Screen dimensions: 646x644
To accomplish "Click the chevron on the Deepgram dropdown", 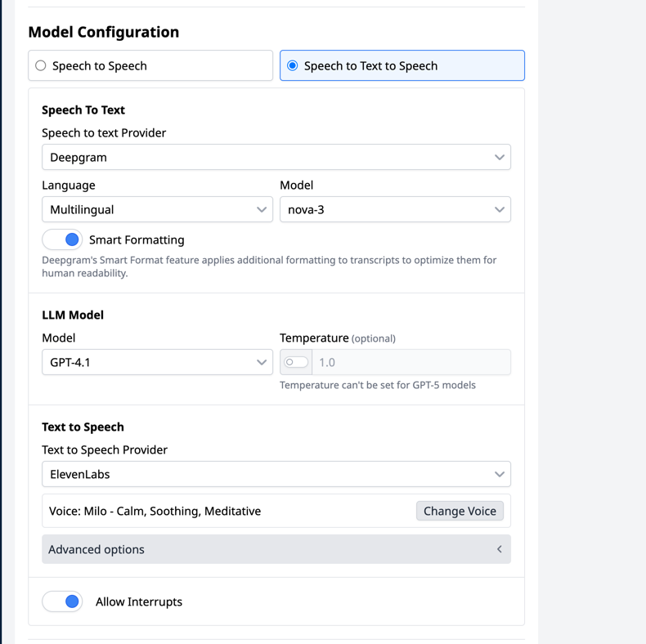I will coord(499,157).
